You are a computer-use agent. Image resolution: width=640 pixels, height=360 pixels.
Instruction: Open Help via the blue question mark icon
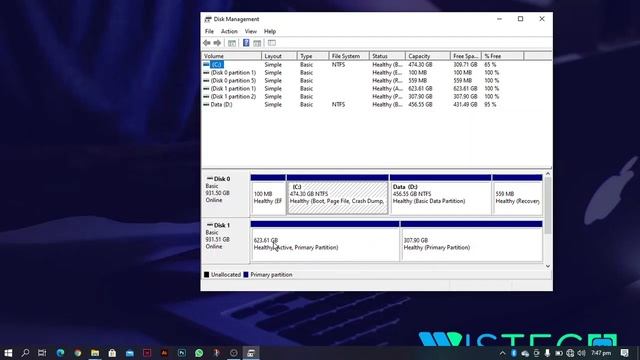(x=246, y=43)
